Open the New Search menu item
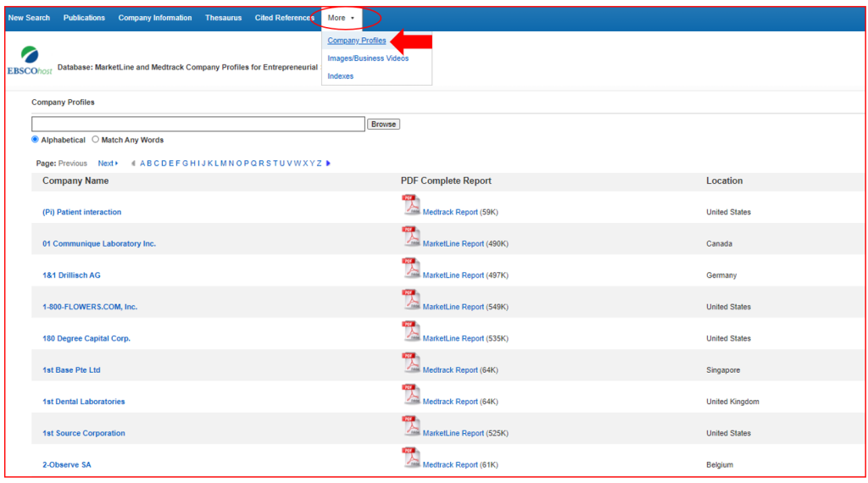 (x=29, y=18)
